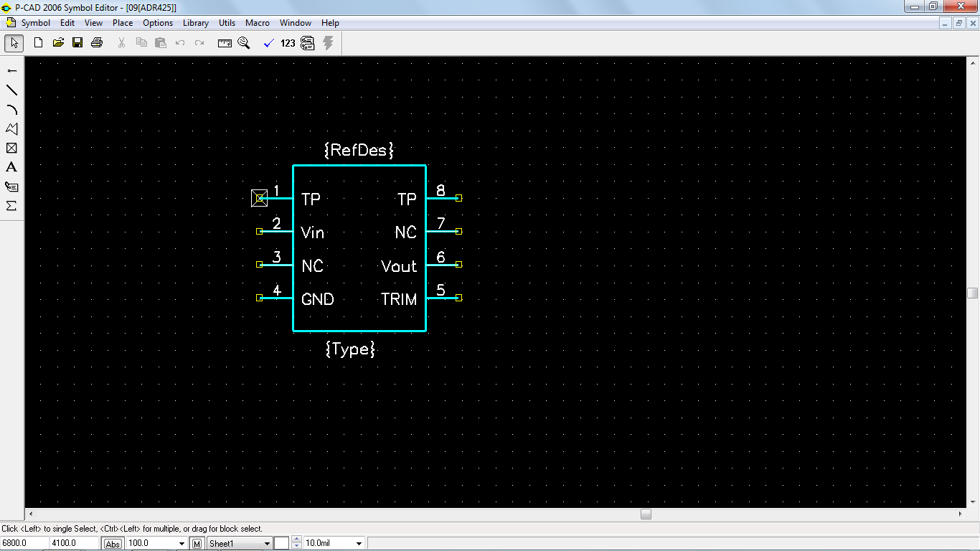The height and width of the screenshot is (551, 980).
Task: Select the Measure ruler tool
Action: pos(225,43)
